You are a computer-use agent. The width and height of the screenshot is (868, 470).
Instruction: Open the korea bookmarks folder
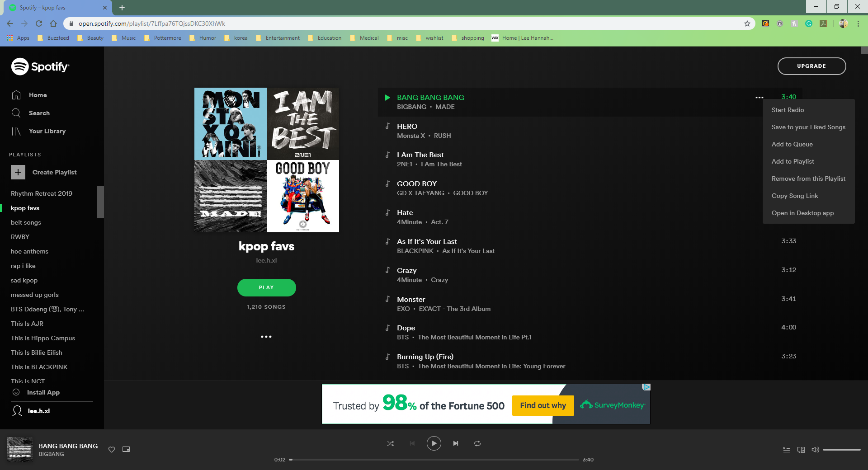click(x=236, y=38)
